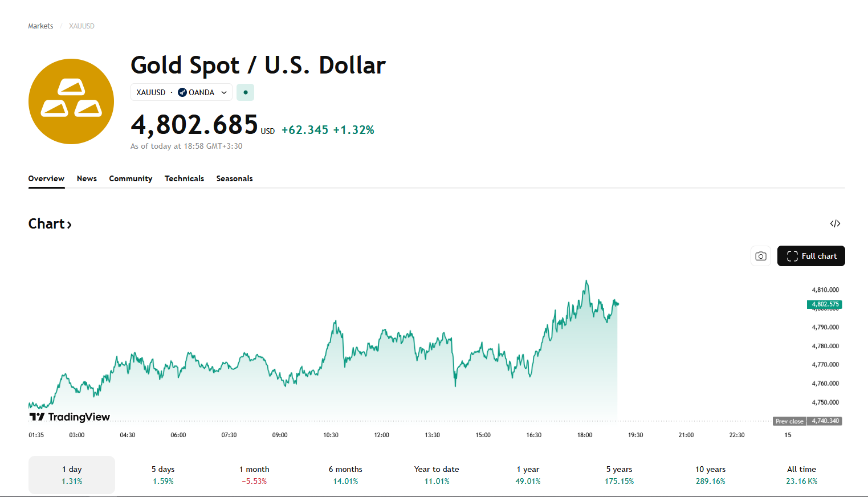Viewport: 868px width, 497px height.
Task: Take a chart snapshot with camera icon
Action: point(760,256)
